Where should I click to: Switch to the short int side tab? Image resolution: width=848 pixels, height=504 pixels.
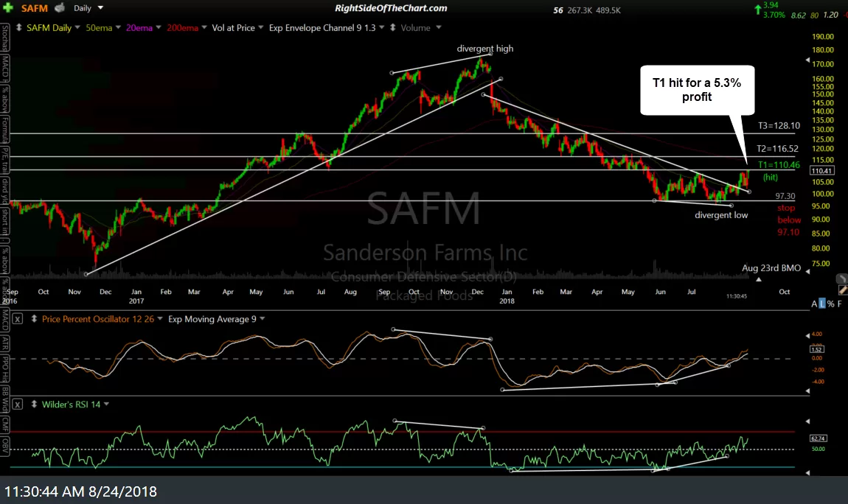(5, 222)
